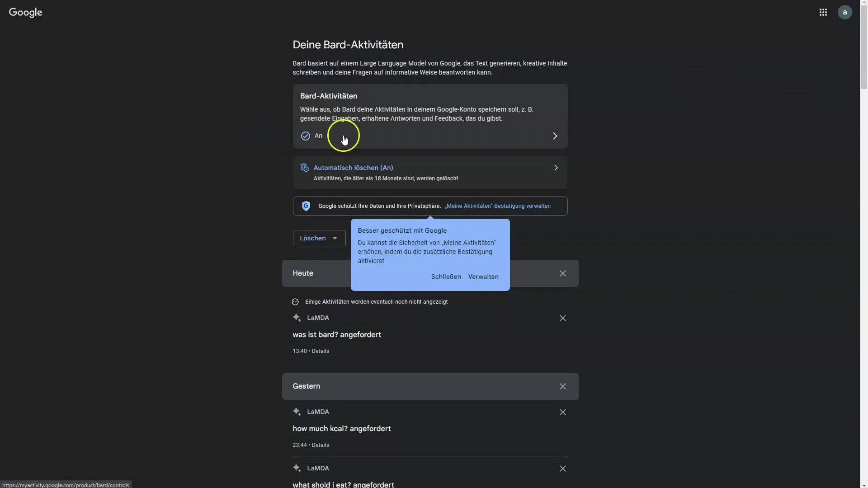Screen dimensions: 868x488
Task: Open 'how much kcal? angefordert' entry
Action: pyautogui.click(x=341, y=429)
